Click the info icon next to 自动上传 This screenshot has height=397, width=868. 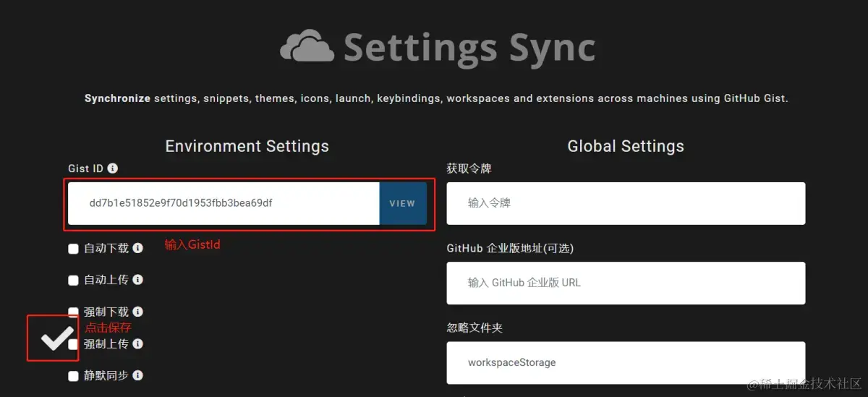coord(137,280)
